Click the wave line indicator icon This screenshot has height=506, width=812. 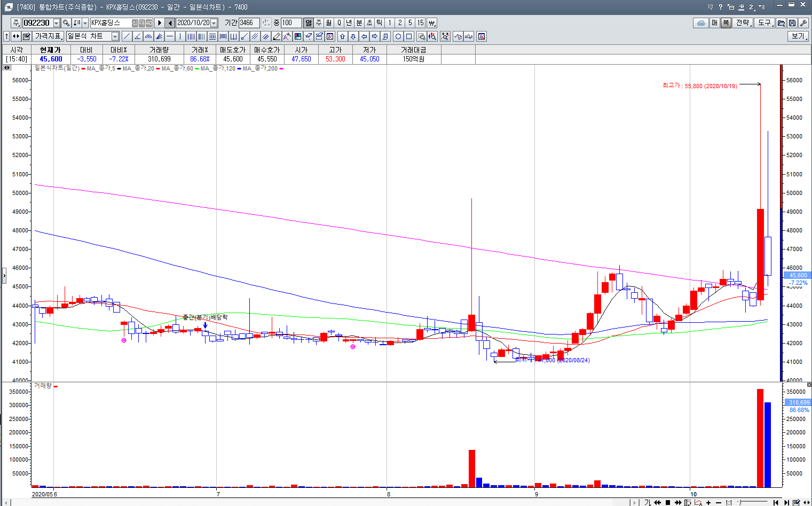(458, 36)
